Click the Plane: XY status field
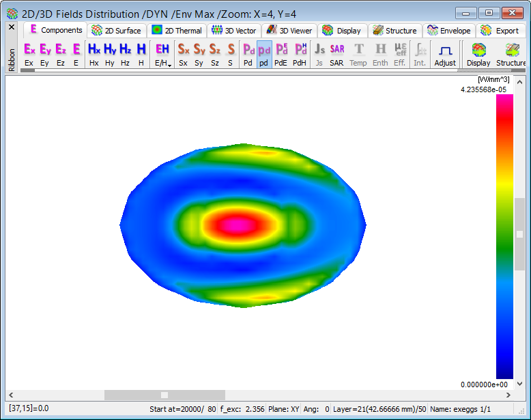Viewport: 531px width, 420px height. point(284,409)
